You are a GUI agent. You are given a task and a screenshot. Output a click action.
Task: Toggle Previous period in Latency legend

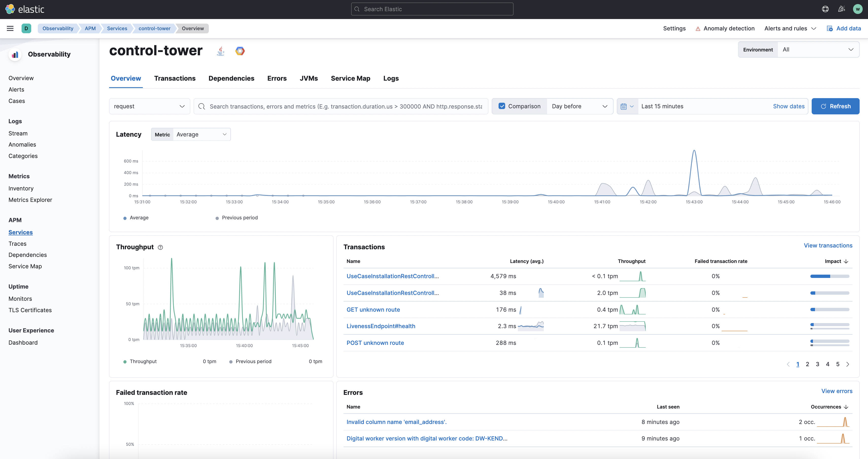tap(236, 218)
